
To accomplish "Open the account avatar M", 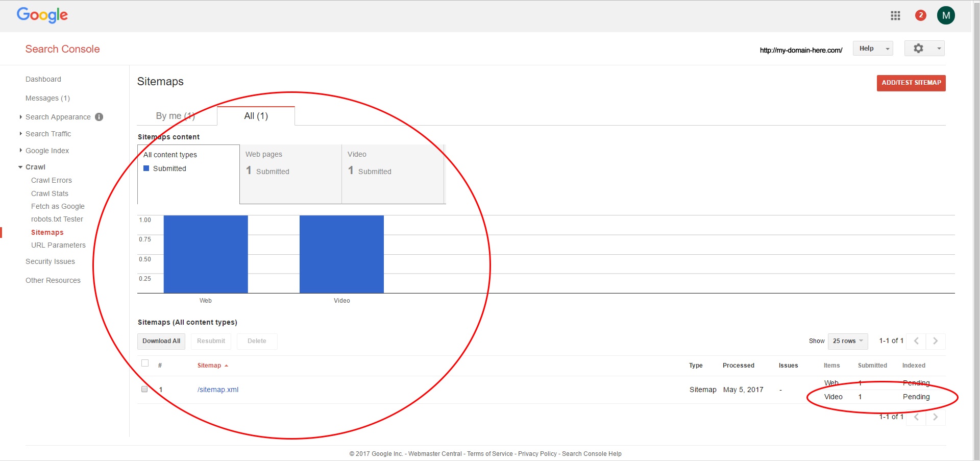I will 946,15.
